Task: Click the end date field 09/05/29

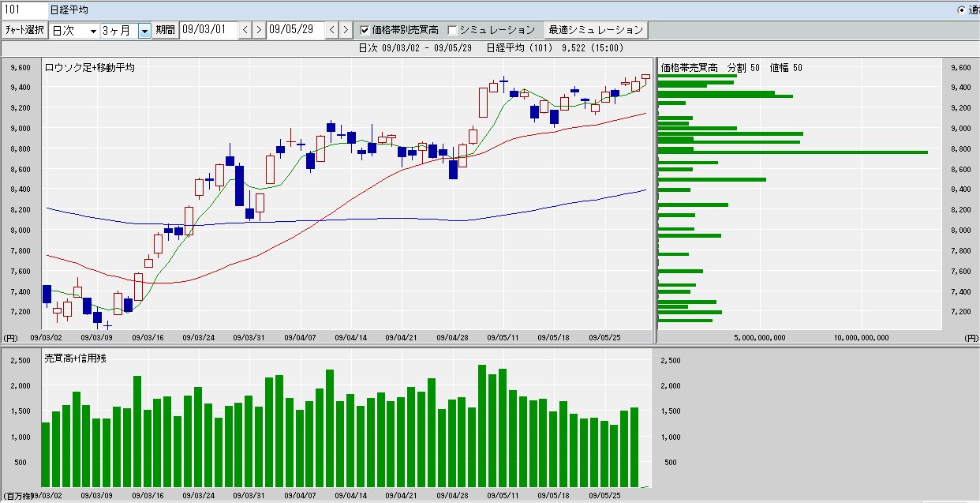Action: pos(295,30)
